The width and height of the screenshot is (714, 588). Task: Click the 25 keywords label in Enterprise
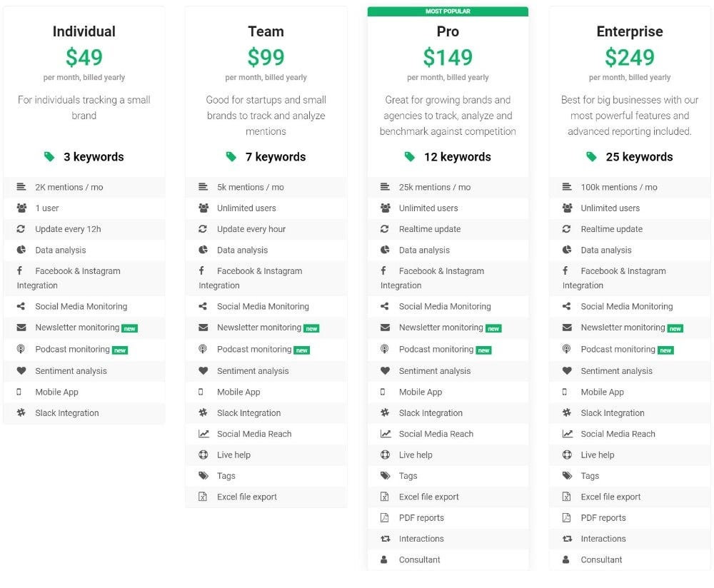coord(639,157)
